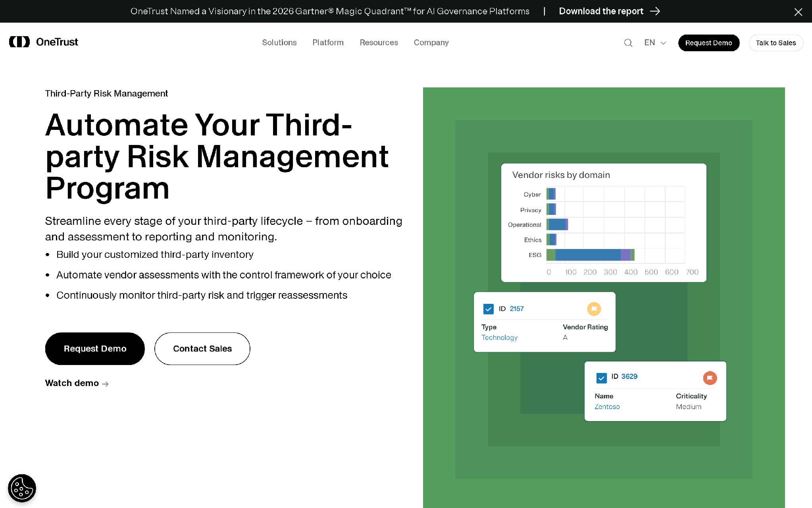Click the banner text about Gartner Magic Quadrant
This screenshot has height=508, width=812.
pyautogui.click(x=330, y=11)
